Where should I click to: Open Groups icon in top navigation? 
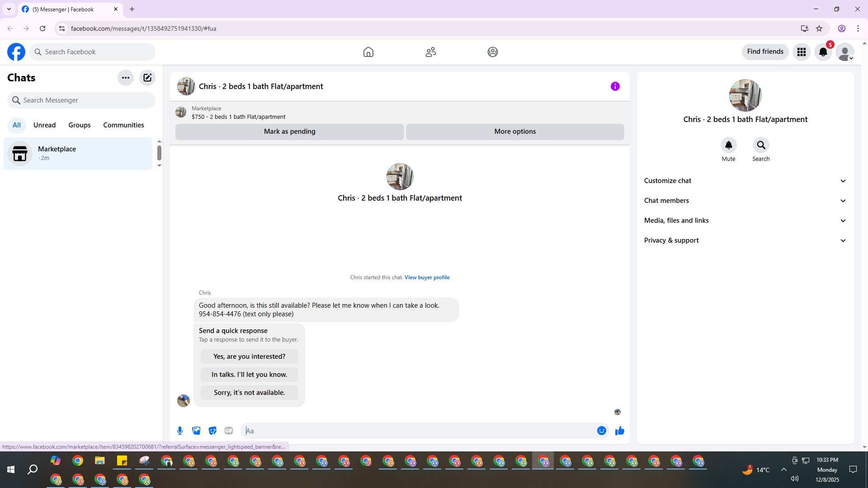493,52
